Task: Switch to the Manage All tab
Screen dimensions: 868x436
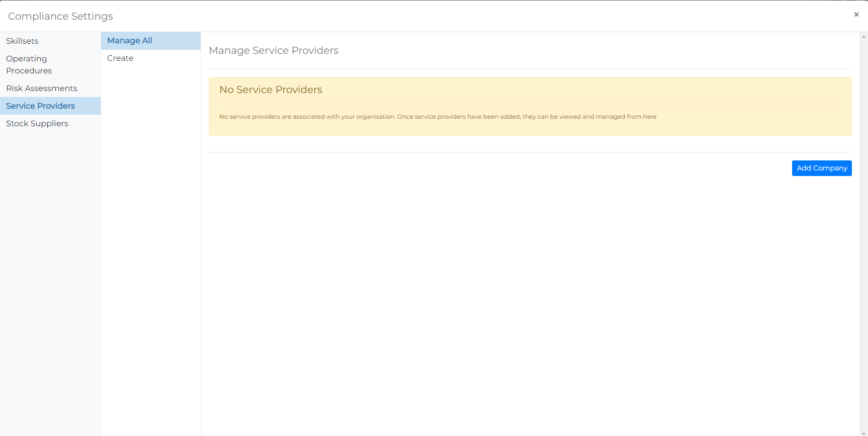Action: [x=130, y=41]
